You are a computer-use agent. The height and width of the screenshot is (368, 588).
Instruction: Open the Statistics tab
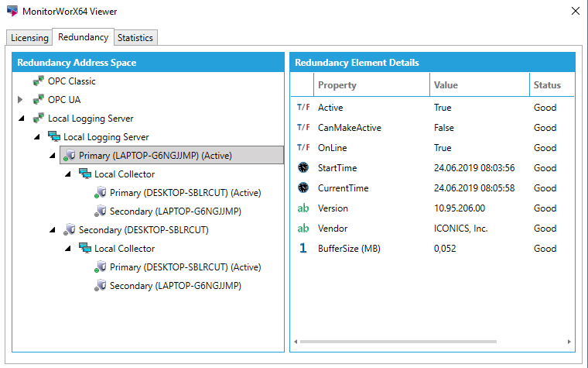[135, 38]
